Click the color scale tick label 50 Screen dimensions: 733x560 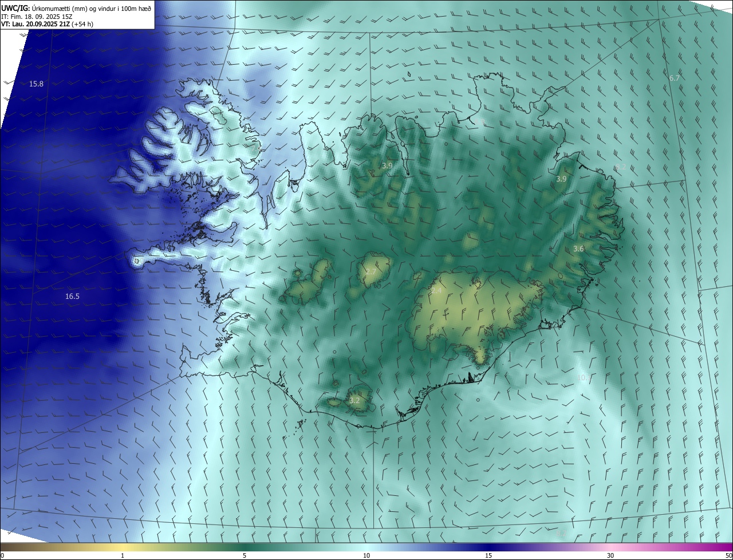[x=728, y=555]
